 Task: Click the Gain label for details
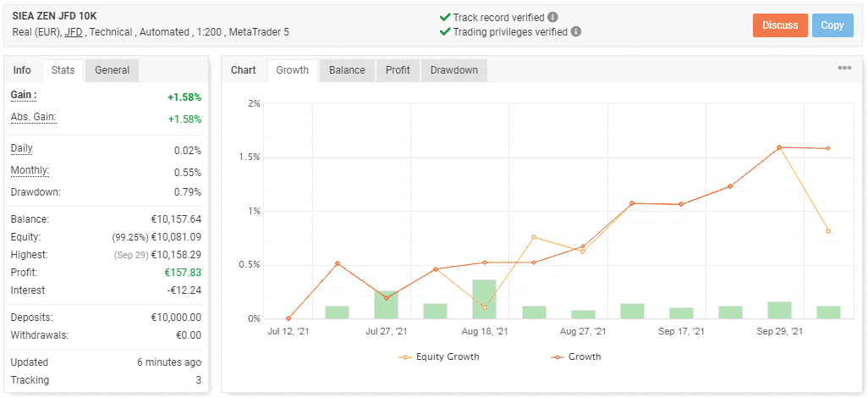[x=24, y=96]
